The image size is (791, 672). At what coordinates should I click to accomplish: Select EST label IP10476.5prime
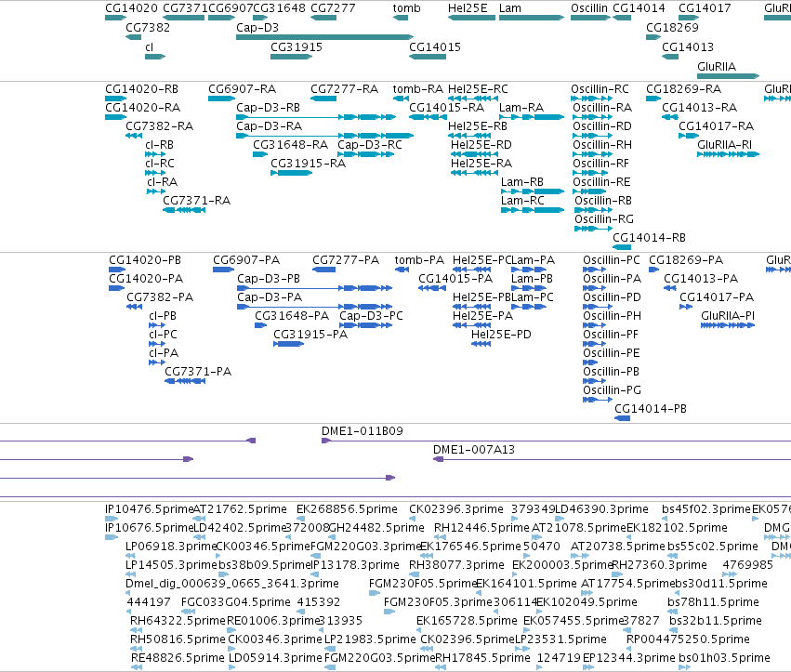click(x=150, y=509)
